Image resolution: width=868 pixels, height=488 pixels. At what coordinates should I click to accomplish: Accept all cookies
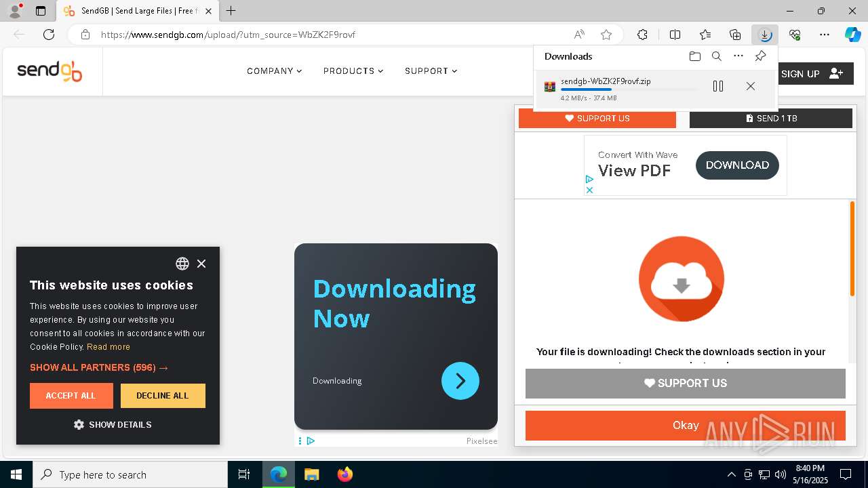(x=71, y=396)
